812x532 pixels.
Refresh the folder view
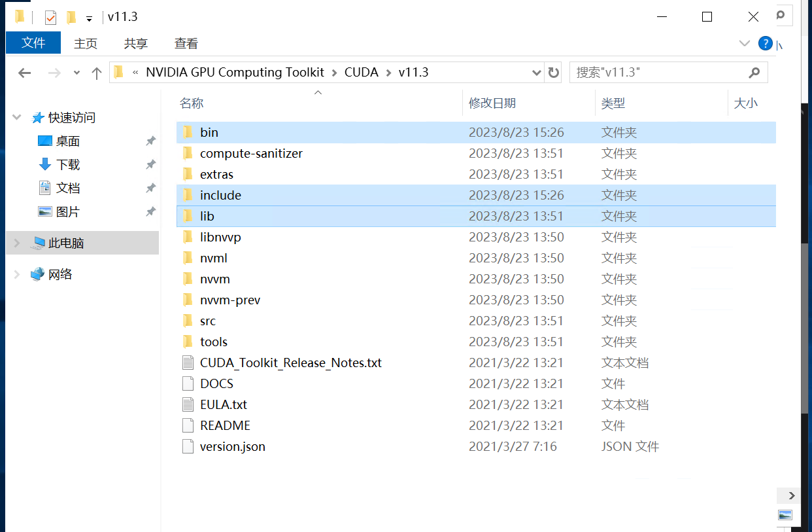[x=552, y=73]
